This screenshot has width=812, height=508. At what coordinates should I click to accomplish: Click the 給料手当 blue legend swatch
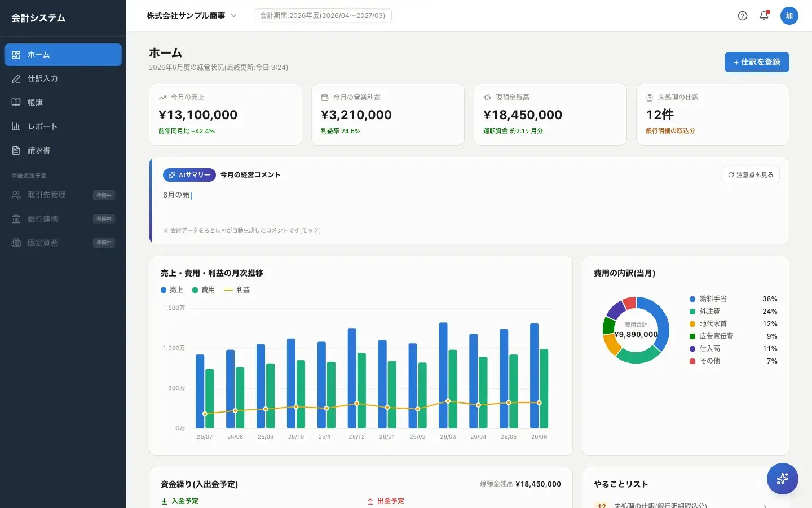pos(692,299)
